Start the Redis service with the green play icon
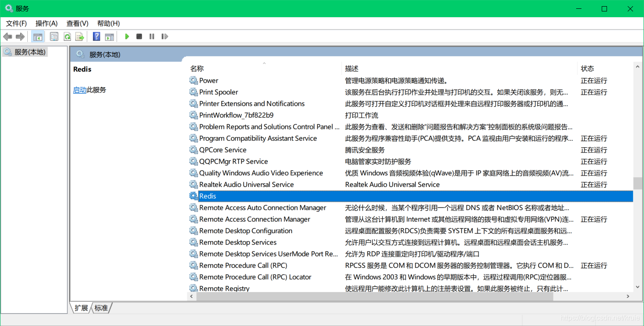Screen dimensions: 644x326 click(x=126, y=36)
